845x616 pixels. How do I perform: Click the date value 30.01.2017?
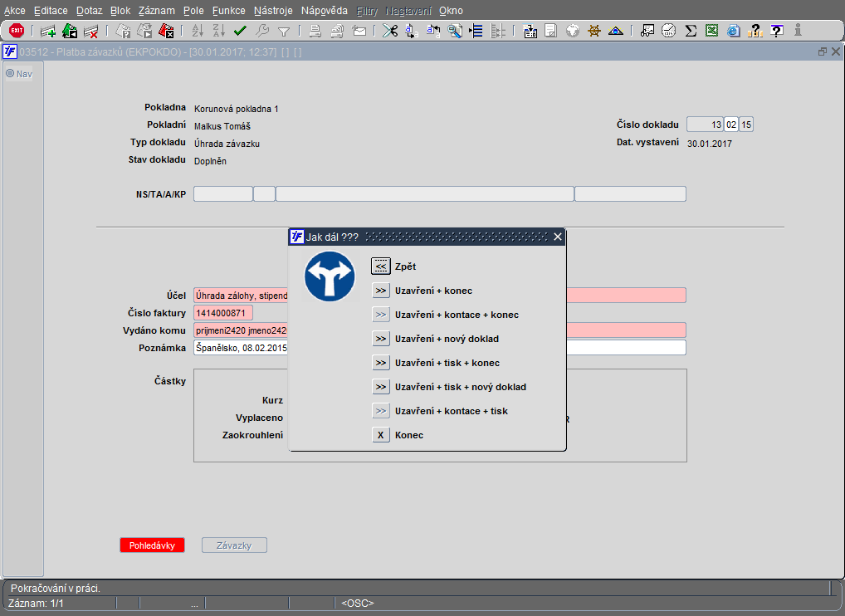[x=709, y=144]
